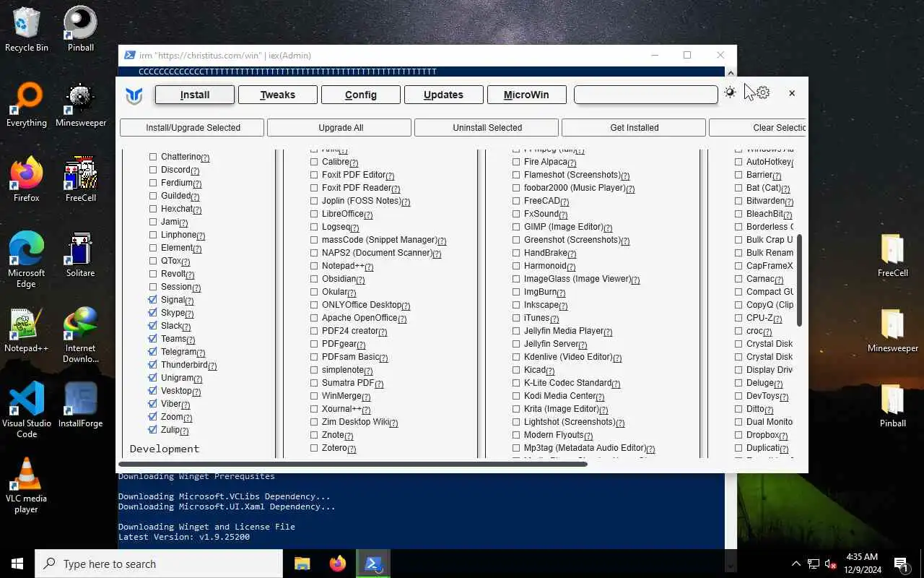
Task: Click the WinUtil logo icon
Action: coord(134,95)
